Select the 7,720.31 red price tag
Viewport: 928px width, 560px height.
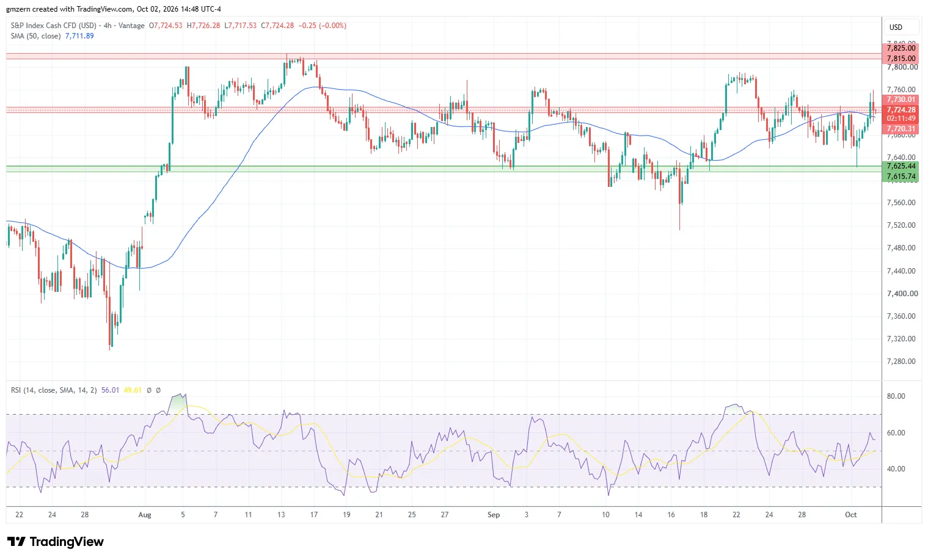[901, 129]
